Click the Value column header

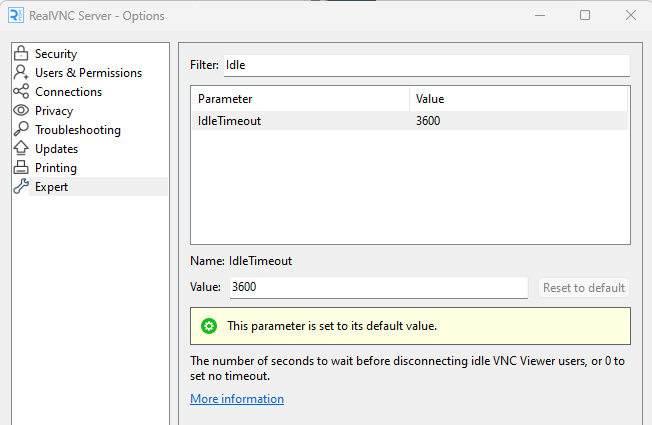(518, 99)
